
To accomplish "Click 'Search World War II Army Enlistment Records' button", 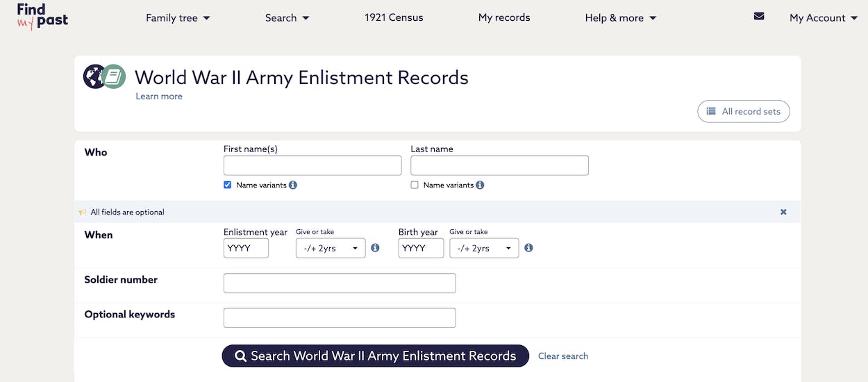I will 376,356.
